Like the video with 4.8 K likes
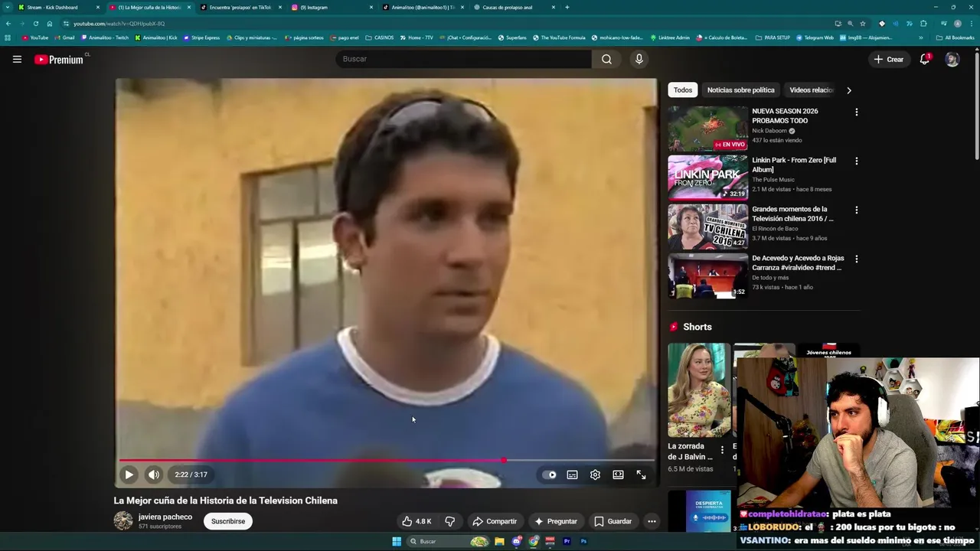 pyautogui.click(x=416, y=521)
